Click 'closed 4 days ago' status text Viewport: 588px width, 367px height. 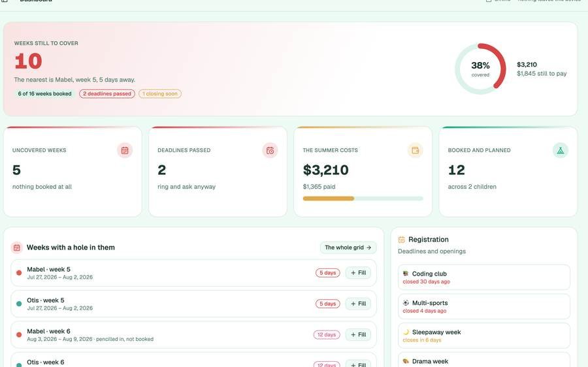pos(425,311)
